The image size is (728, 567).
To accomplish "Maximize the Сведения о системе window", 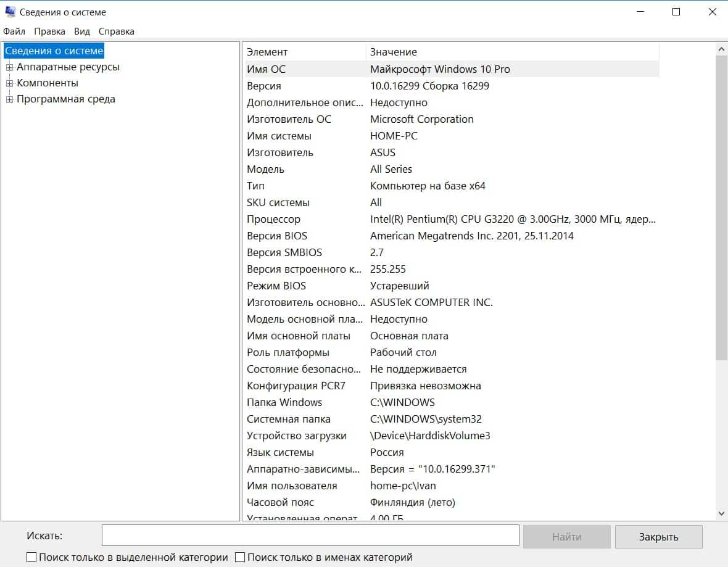I will 676,12.
